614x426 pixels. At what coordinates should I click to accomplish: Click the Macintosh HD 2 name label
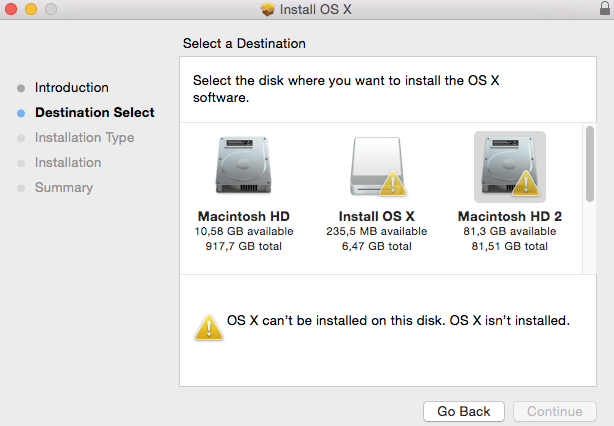[x=509, y=216]
